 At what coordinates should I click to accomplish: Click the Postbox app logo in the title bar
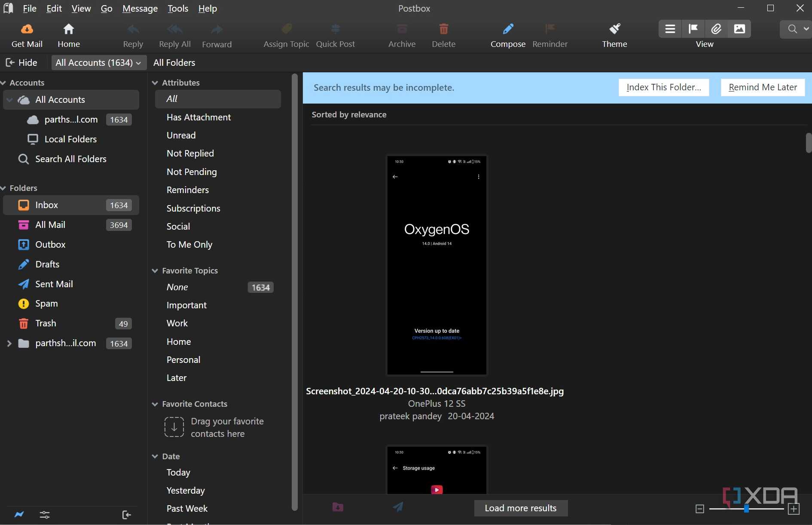[x=8, y=8]
